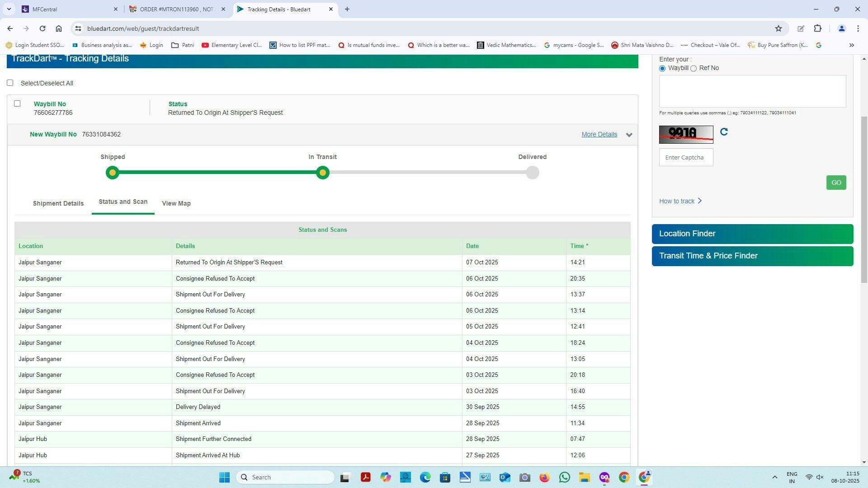868x488 pixels.
Task: Reload the Bluedart tracking page
Action: coord(42,28)
